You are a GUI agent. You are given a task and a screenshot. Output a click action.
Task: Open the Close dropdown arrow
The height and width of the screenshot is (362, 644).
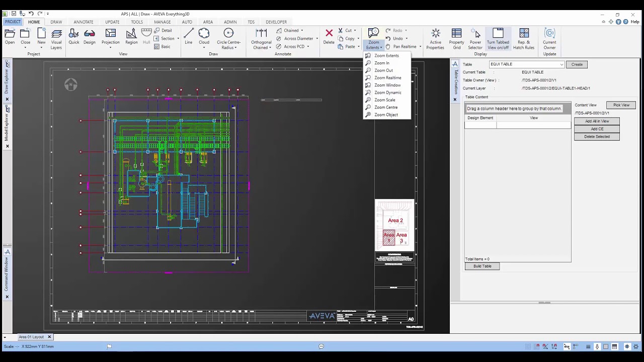click(x=25, y=48)
